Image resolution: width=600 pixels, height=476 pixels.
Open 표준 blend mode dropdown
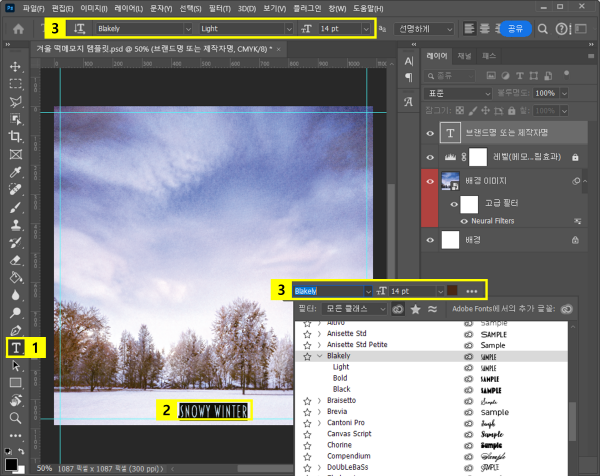click(x=458, y=93)
